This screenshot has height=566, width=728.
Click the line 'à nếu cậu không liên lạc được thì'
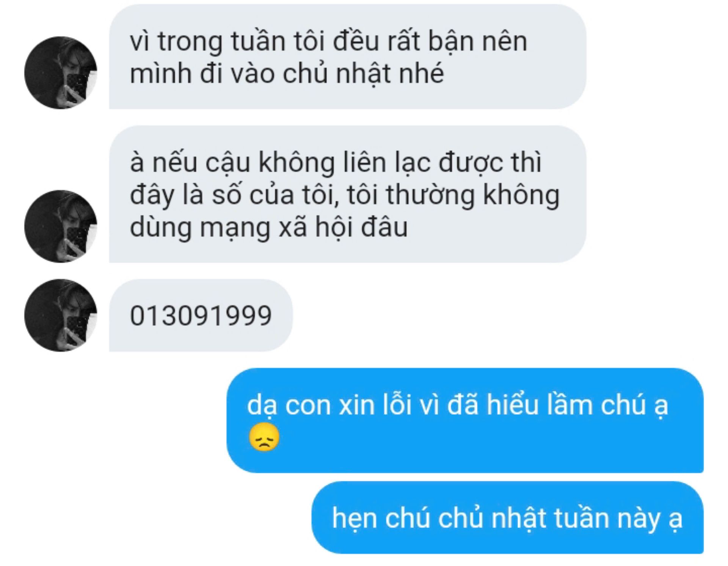click(336, 163)
